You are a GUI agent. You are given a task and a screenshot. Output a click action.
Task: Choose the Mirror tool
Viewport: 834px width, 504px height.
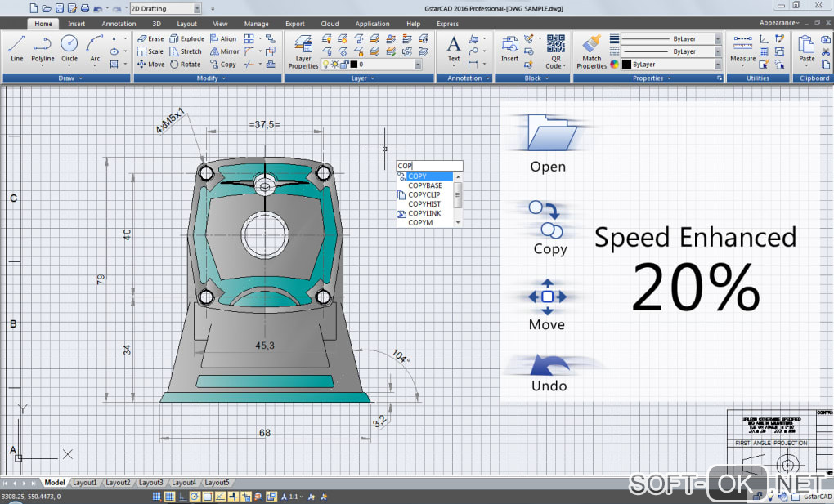tap(224, 51)
